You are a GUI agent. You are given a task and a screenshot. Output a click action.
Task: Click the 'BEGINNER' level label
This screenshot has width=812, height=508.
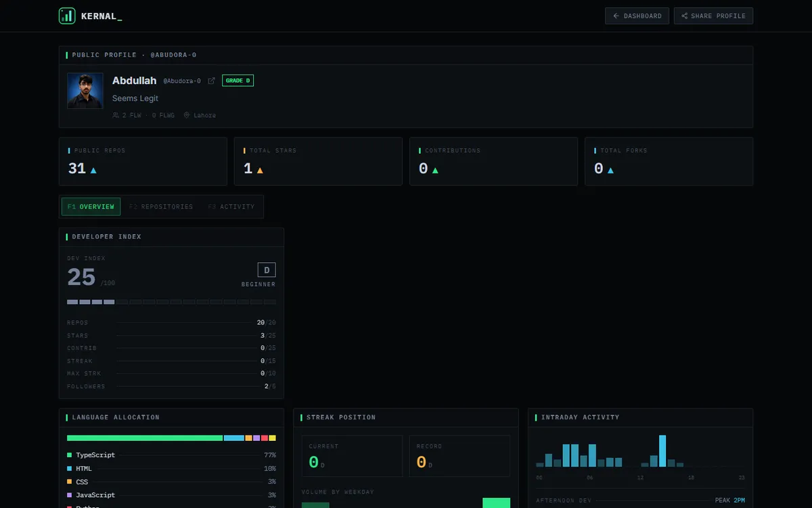coord(258,284)
